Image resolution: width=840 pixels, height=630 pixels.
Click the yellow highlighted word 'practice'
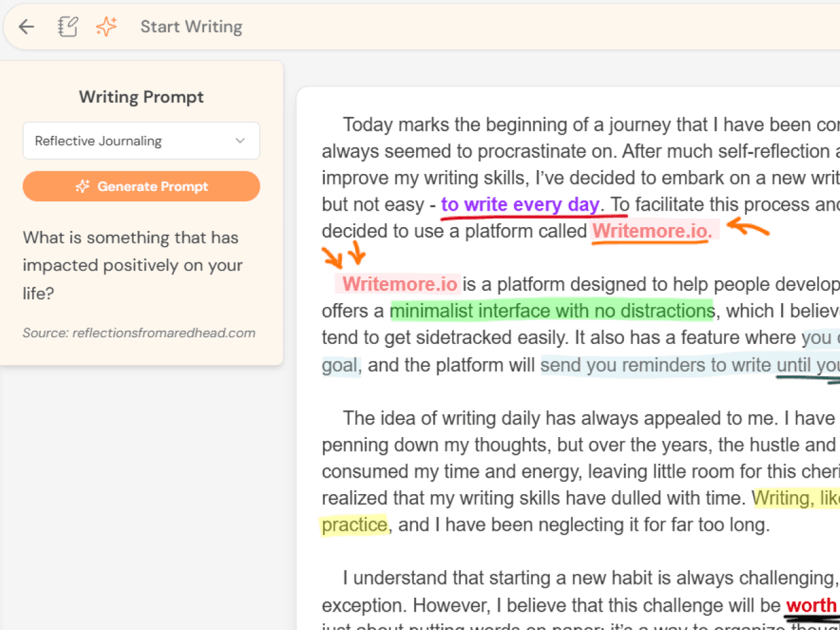click(x=354, y=524)
